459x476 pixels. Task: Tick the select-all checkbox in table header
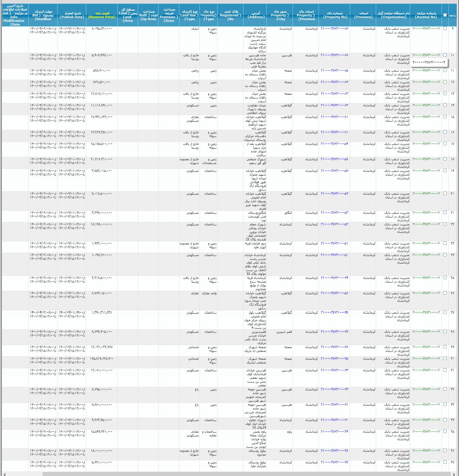tap(445, 15)
